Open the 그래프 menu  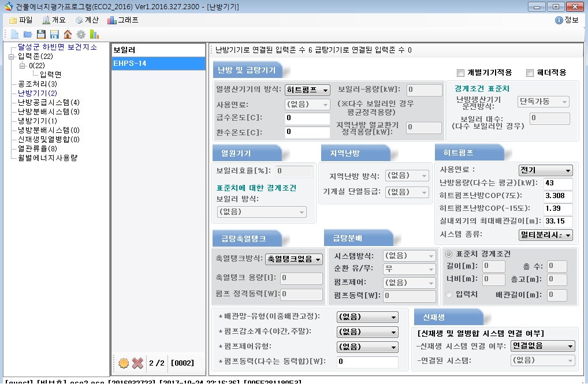122,20
